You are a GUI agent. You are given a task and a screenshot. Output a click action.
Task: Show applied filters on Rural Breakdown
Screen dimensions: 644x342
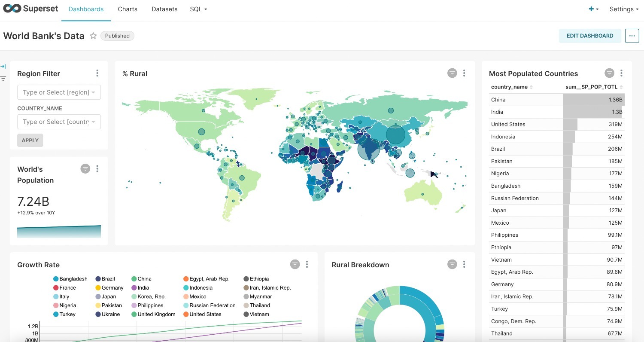452,264
